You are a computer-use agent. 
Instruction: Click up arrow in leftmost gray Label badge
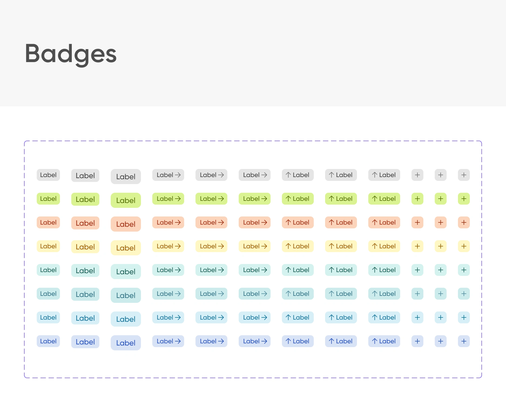pyautogui.click(x=288, y=175)
